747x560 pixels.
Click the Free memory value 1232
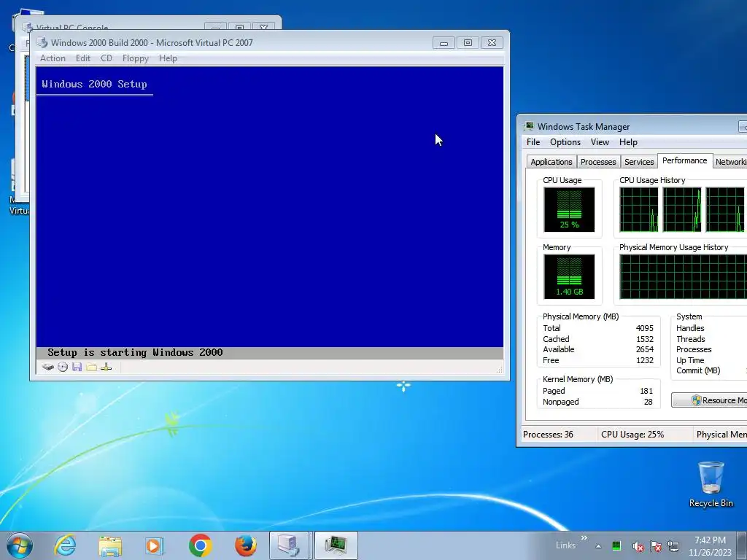coord(645,360)
